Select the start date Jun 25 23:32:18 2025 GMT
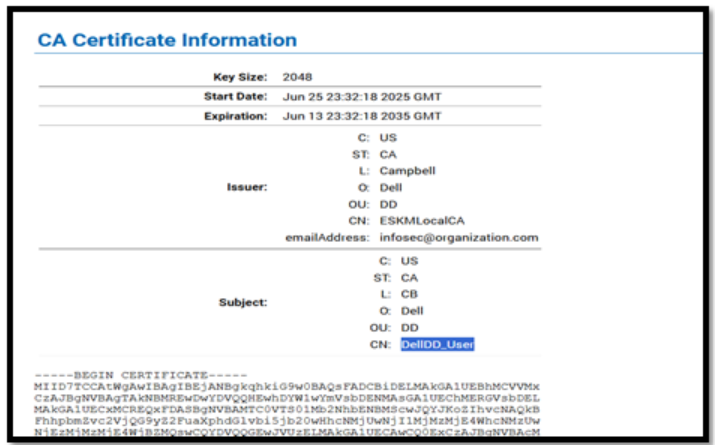715x445 pixels. 362,97
